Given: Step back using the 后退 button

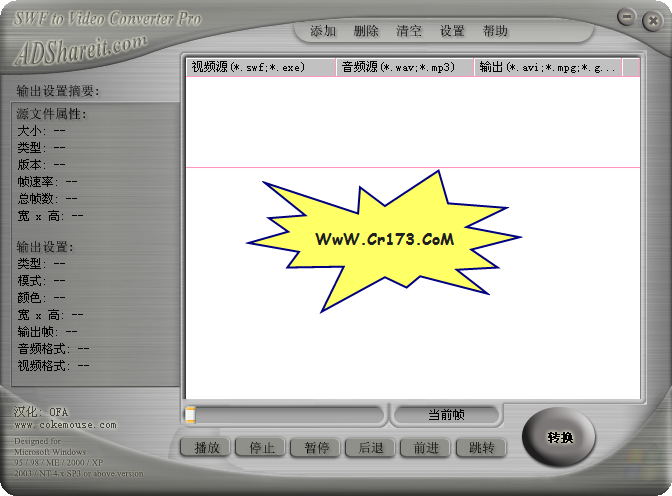Looking at the screenshot, I should tap(370, 448).
